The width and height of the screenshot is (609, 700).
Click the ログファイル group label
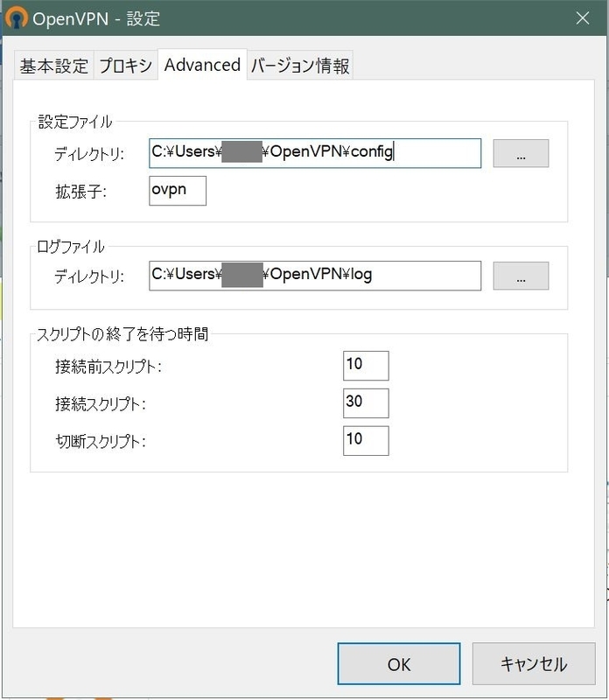click(x=71, y=247)
